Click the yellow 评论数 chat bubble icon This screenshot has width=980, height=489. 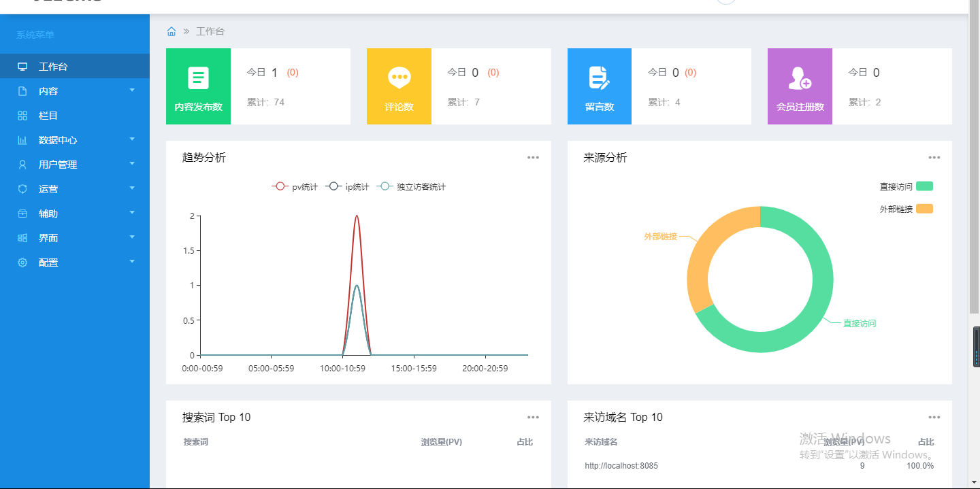399,78
